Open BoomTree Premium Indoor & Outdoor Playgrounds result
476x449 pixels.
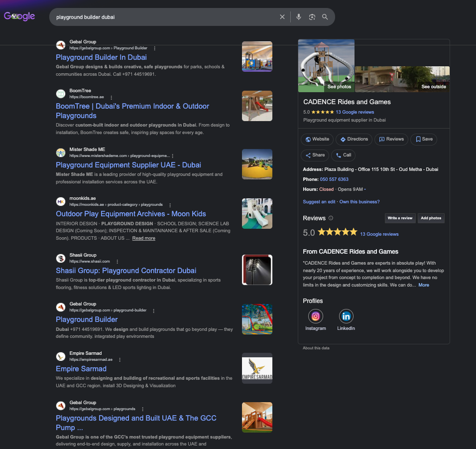pos(132,111)
